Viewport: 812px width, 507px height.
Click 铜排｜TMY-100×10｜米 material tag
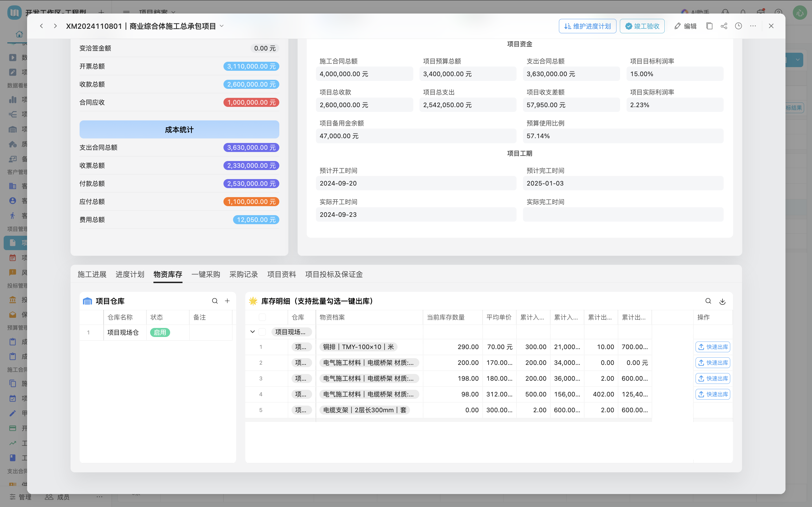click(x=358, y=347)
